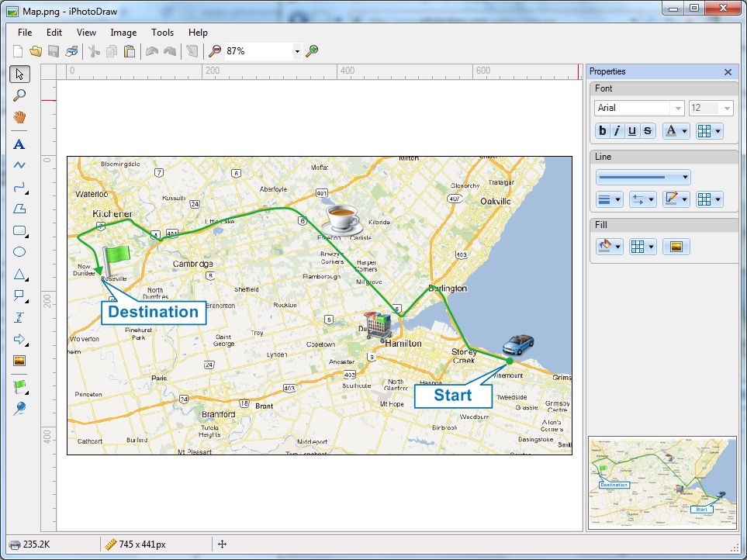This screenshot has height=560, width=747.
Task: Undo the last action
Action: pyautogui.click(x=152, y=51)
